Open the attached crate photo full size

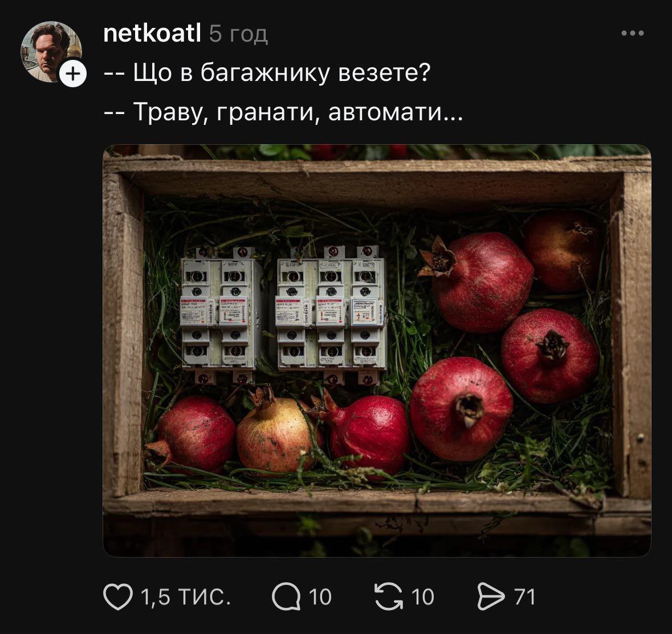[x=377, y=350]
